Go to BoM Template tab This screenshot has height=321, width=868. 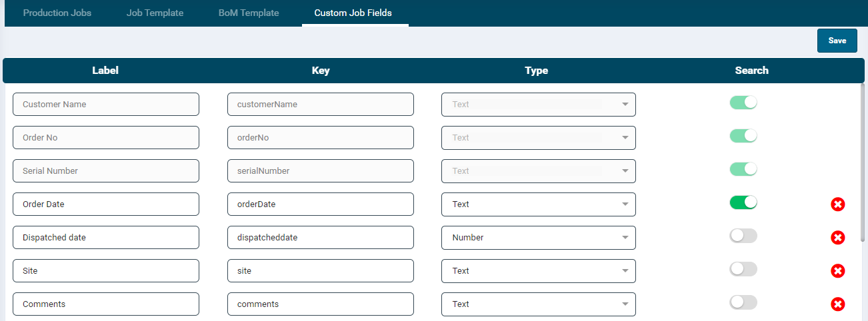pyautogui.click(x=249, y=13)
